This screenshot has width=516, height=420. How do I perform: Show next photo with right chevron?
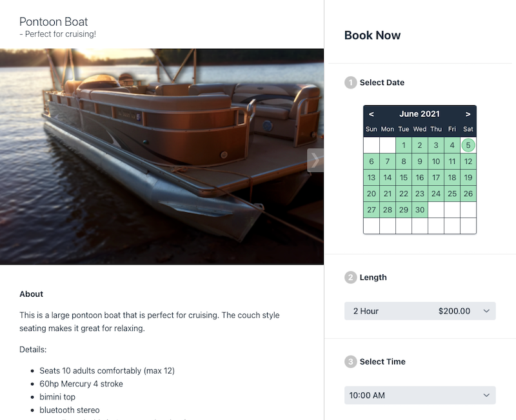coord(315,160)
